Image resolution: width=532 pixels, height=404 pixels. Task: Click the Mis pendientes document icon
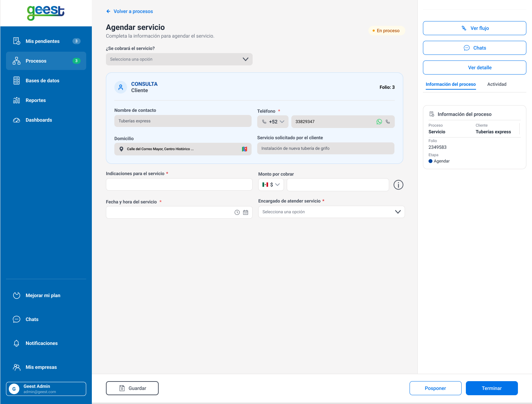(17, 41)
